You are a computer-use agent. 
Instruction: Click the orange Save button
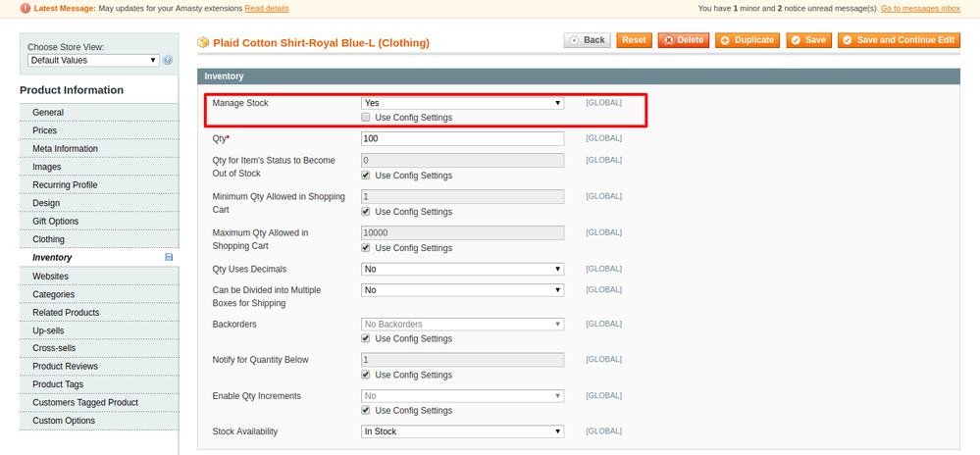(x=809, y=40)
